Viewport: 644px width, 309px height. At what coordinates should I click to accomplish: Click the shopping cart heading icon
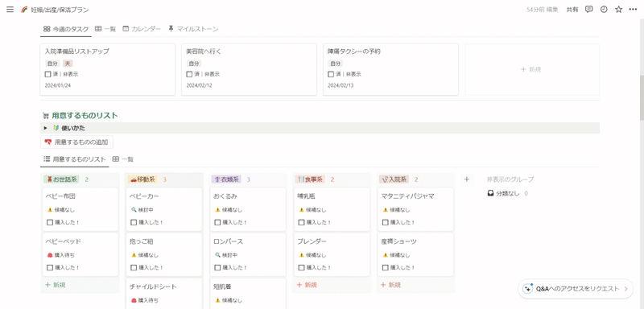coord(46,116)
